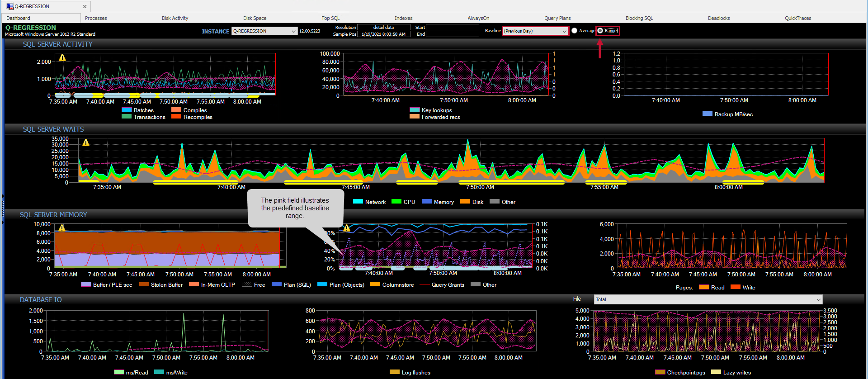Click the Columnstore legend swatch

coord(375,284)
